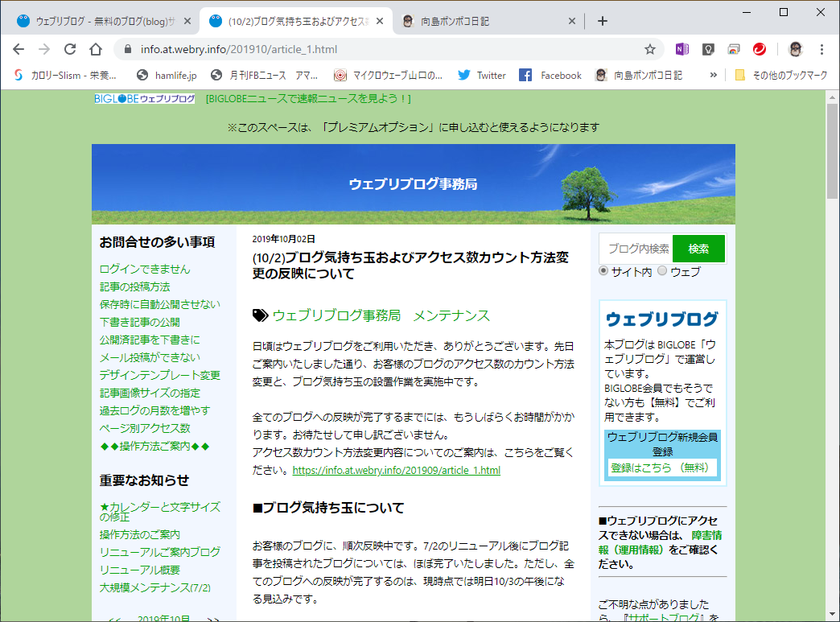Click the browser reload icon
Image resolution: width=840 pixels, height=622 pixels.
coord(70,49)
